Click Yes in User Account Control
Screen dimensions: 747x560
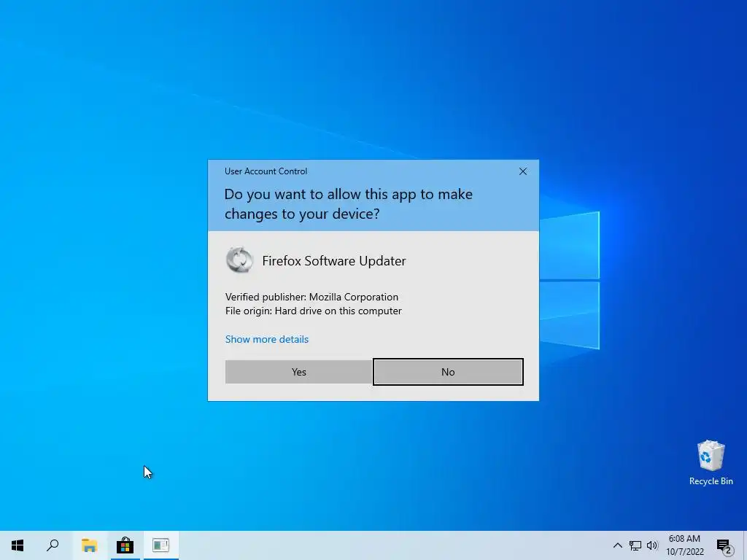pos(298,372)
